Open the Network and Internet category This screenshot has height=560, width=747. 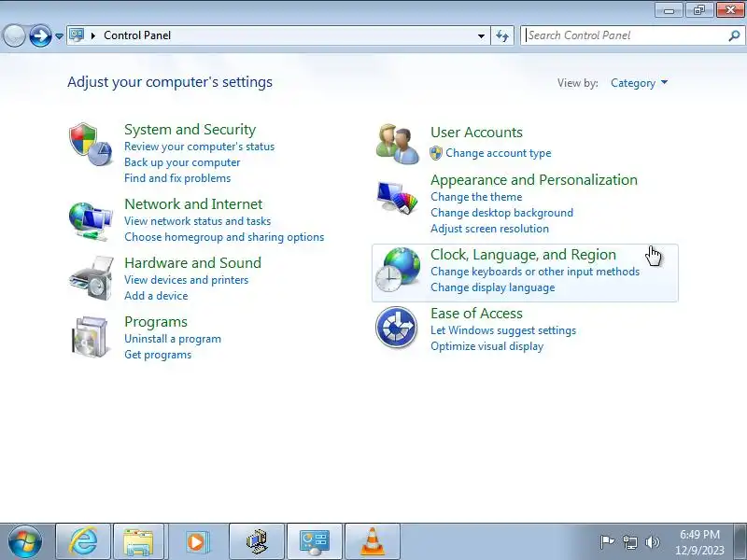[193, 204]
